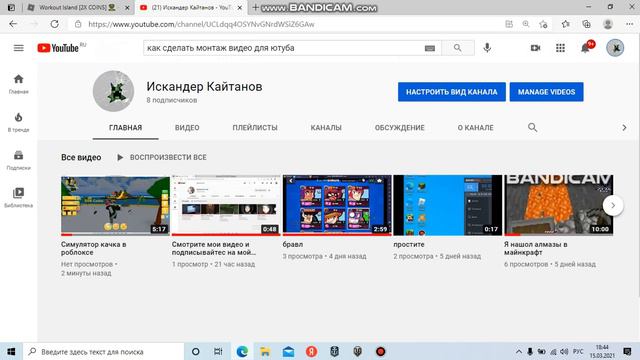Click НАСТРОИТЬ ВИД КАНАЛА button
The height and width of the screenshot is (360, 640).
(452, 92)
